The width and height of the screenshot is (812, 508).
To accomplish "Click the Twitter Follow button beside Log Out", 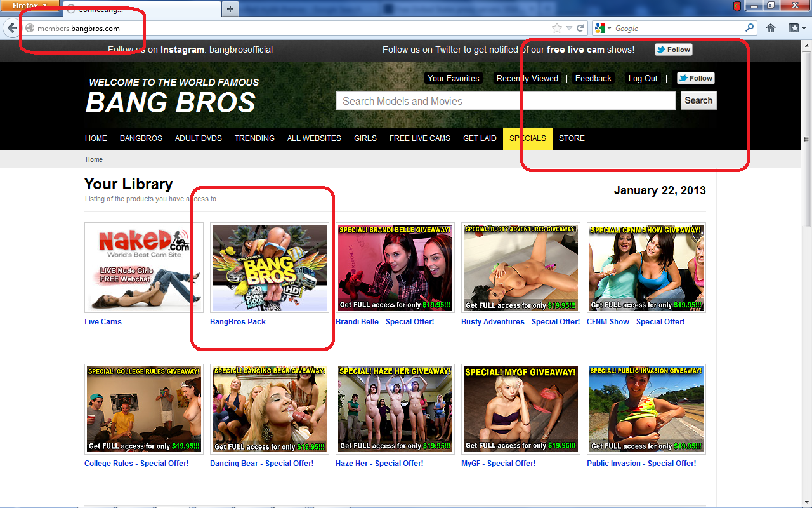I will [x=695, y=78].
